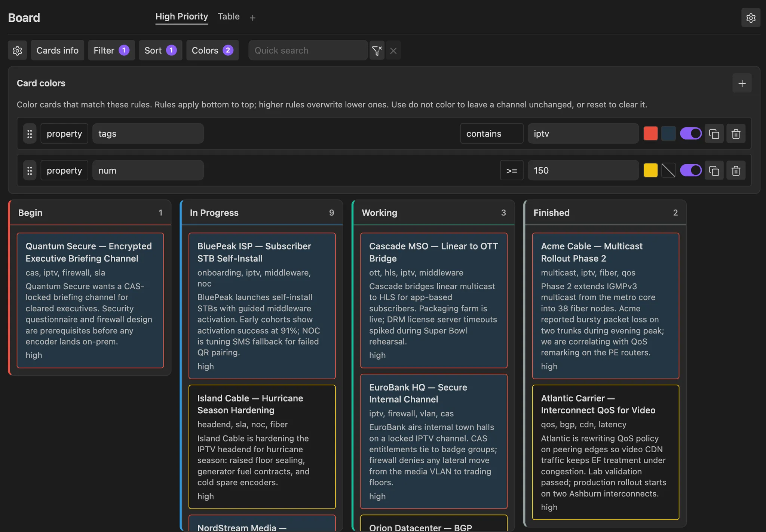Grab drag handle of tags rule
The height and width of the screenshot is (532, 766).
pos(30,134)
